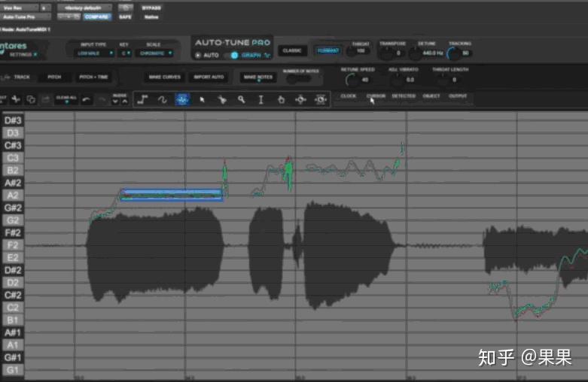The width and height of the screenshot is (588, 382).
Task: Open the INPUT TYPE dropdown
Action: pos(95,53)
